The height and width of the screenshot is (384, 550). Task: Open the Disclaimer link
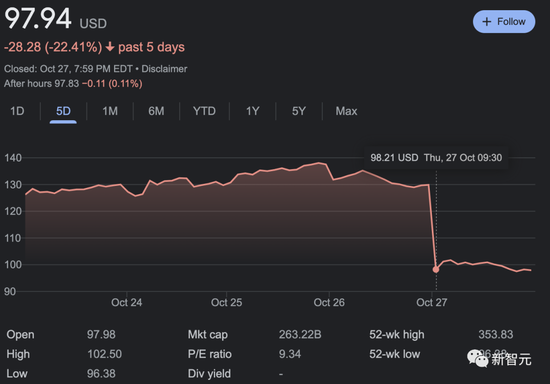point(164,69)
